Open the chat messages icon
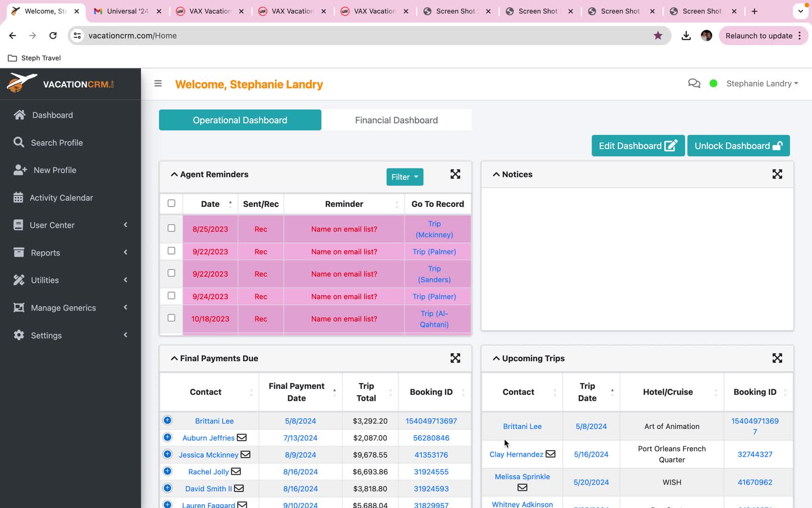812x508 pixels. pos(694,83)
